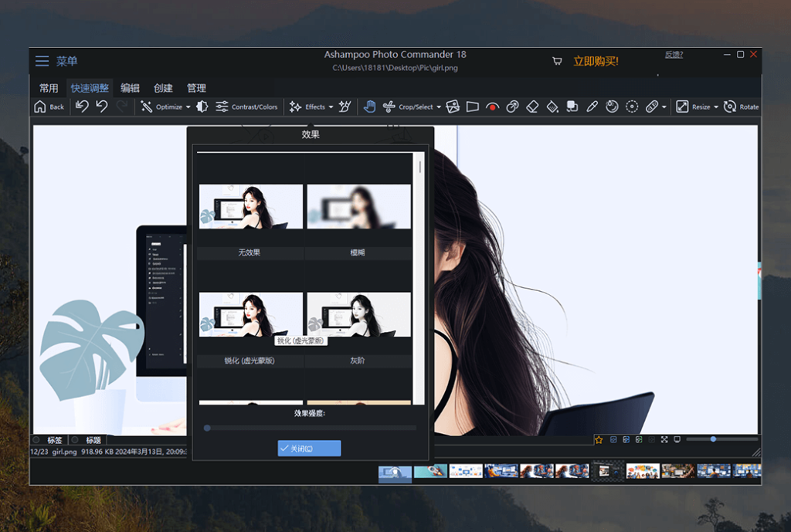Click the fullscreen expand arrows icon

point(664,439)
